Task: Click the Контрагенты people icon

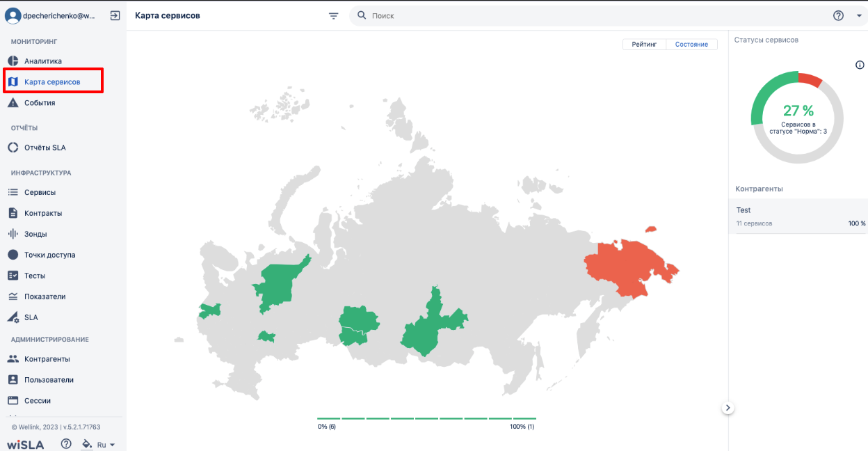Action: point(13,359)
